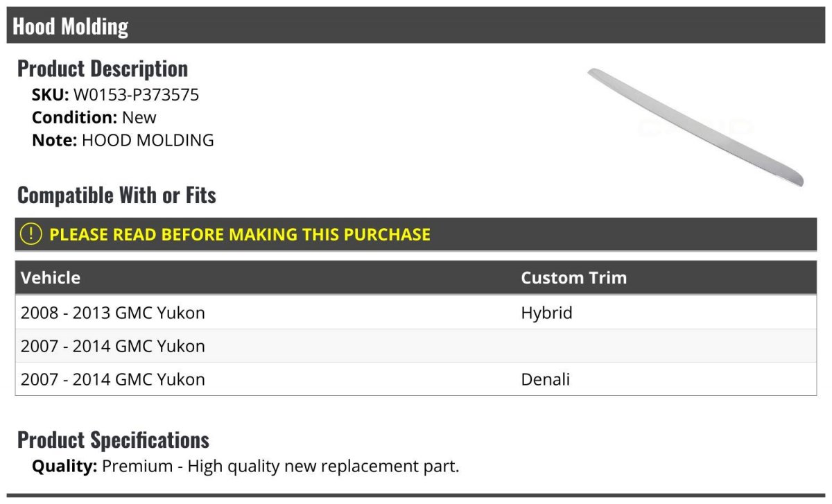Click the Custom Trim column header
This screenshot has width=832, height=504.
point(573,278)
